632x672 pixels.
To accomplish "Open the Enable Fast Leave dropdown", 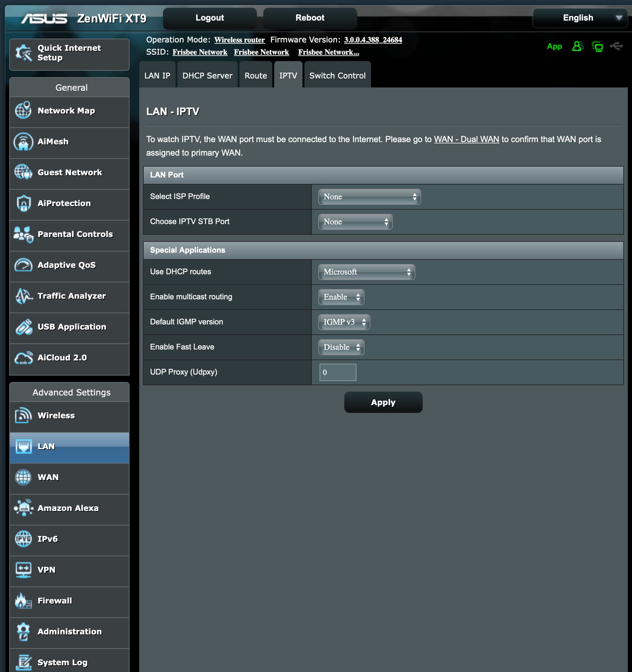I will [x=341, y=347].
